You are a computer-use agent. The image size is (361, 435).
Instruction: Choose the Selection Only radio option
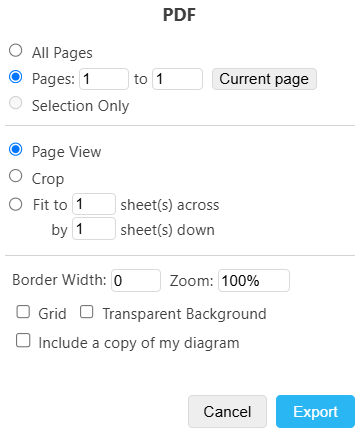[x=16, y=103]
